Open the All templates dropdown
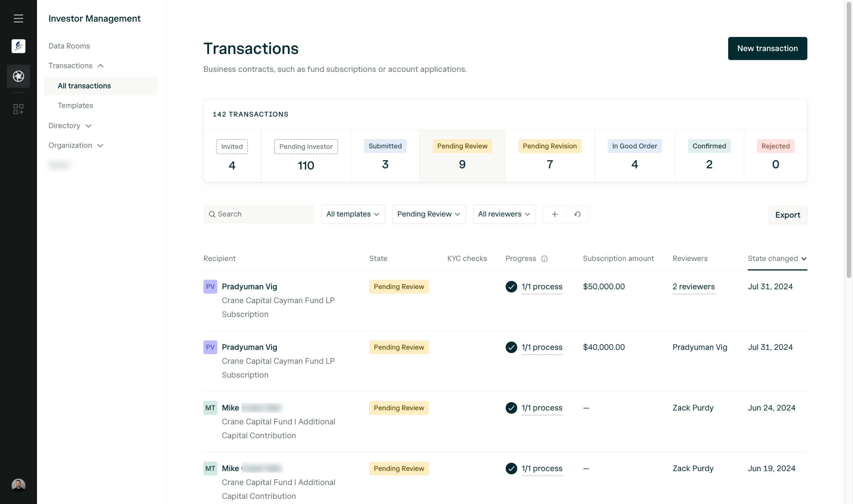Screen dimensions: 853x504 (353, 214)
